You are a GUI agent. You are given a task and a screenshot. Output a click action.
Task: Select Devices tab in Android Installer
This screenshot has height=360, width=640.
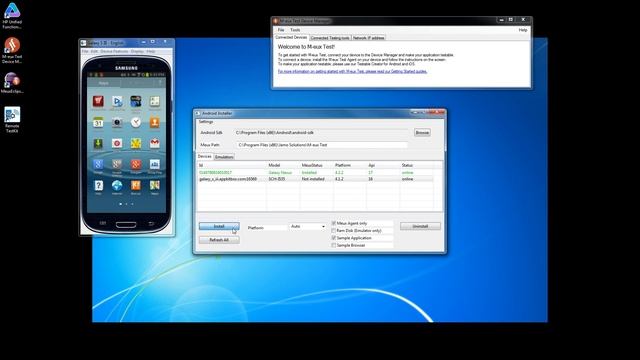click(204, 157)
